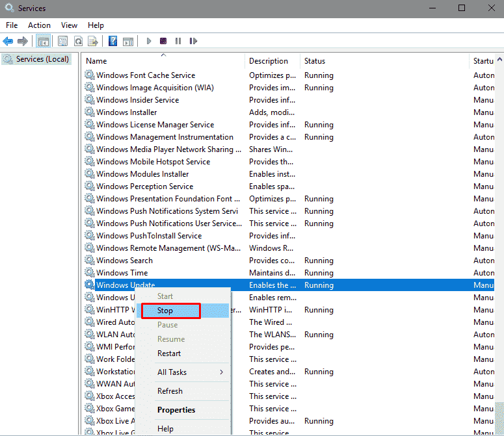Select Windows Image Acquisition (WIA) row

(x=289, y=88)
